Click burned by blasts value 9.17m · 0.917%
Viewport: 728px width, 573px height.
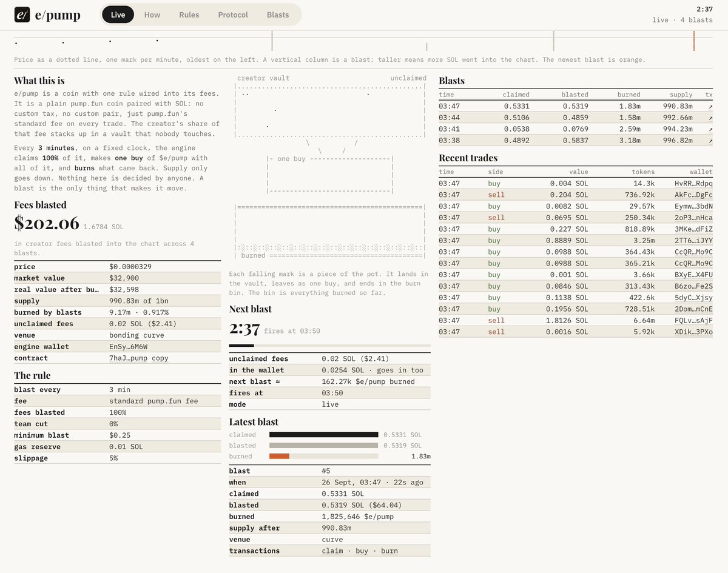pos(140,313)
